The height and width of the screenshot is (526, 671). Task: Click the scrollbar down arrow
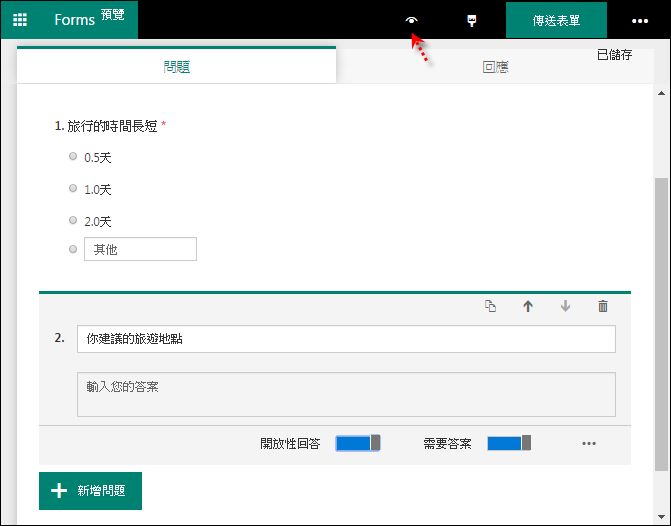click(x=662, y=517)
